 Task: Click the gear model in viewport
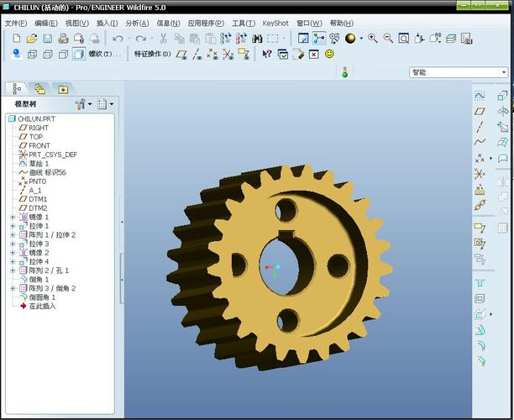[281, 267]
